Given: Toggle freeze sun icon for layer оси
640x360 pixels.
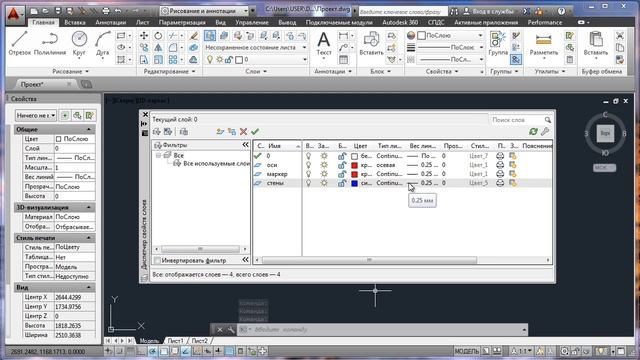Looking at the screenshot, I should (x=324, y=165).
